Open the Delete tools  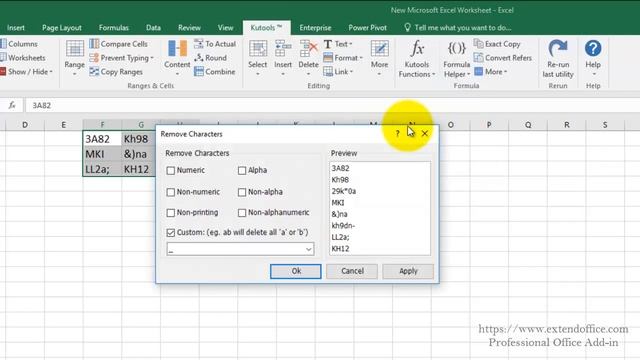pyautogui.click(x=308, y=58)
